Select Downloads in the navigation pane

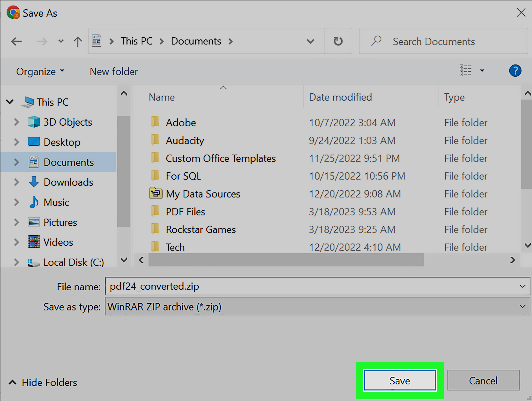click(68, 182)
